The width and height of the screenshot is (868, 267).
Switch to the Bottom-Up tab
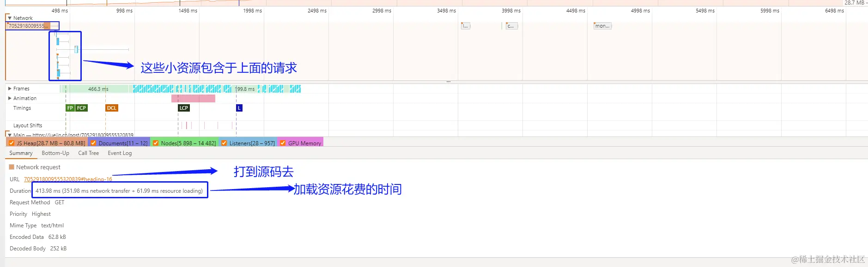tap(55, 153)
